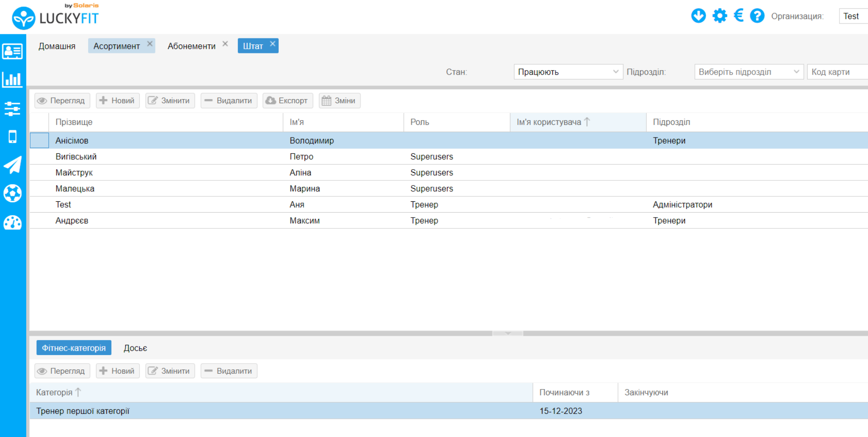
Task: Click Змінити in the staff toolbar
Action: (x=170, y=100)
